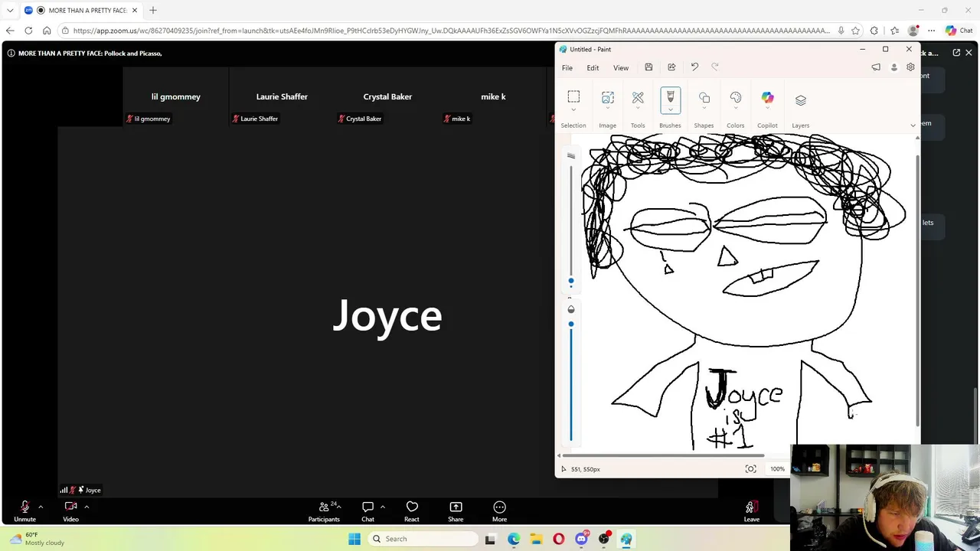The image size is (980, 551).
Task: Open the Layers panel in Paint
Action: [x=800, y=100]
